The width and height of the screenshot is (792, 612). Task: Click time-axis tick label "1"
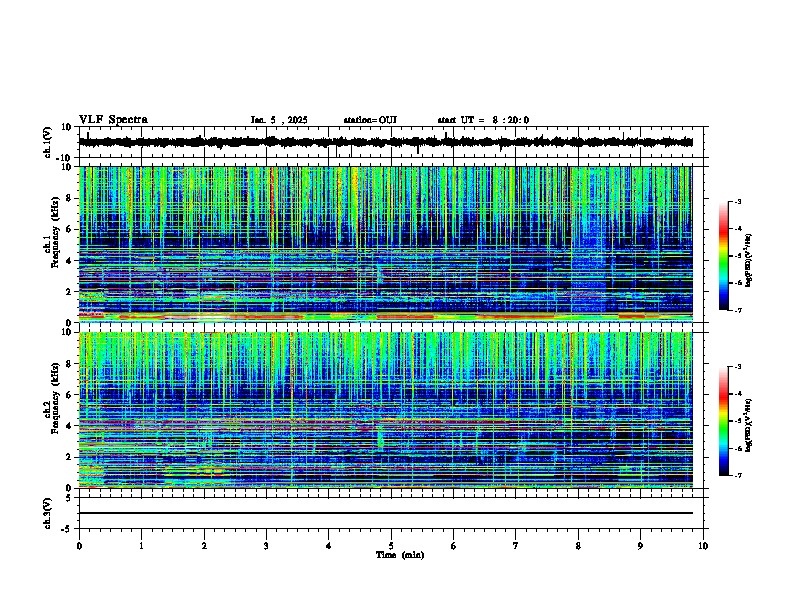click(141, 546)
